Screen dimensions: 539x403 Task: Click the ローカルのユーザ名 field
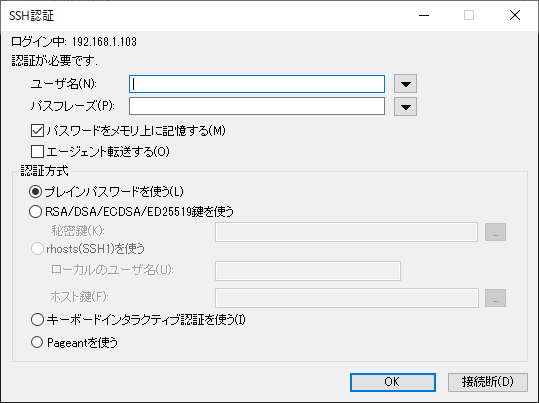[x=308, y=271]
